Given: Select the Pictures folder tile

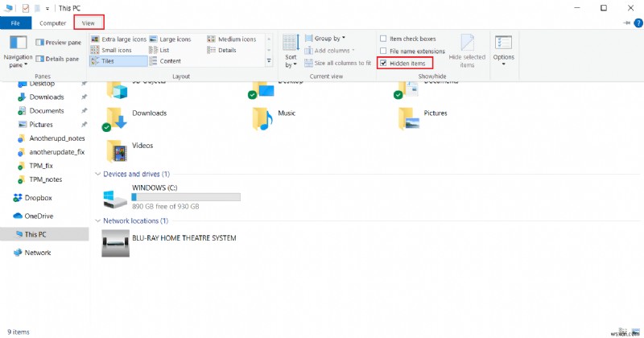Looking at the screenshot, I should point(422,118).
